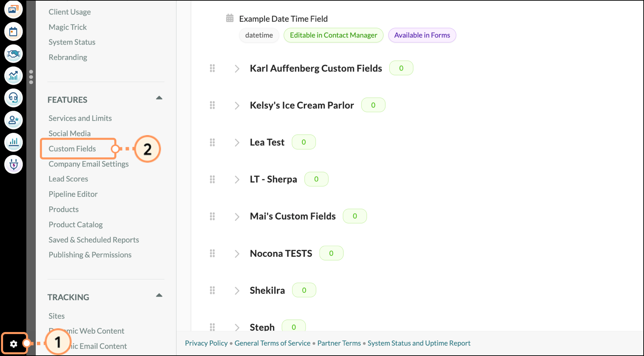The width and height of the screenshot is (644, 356).
Task: Open the calendar icon in left rail
Action: coord(14,32)
